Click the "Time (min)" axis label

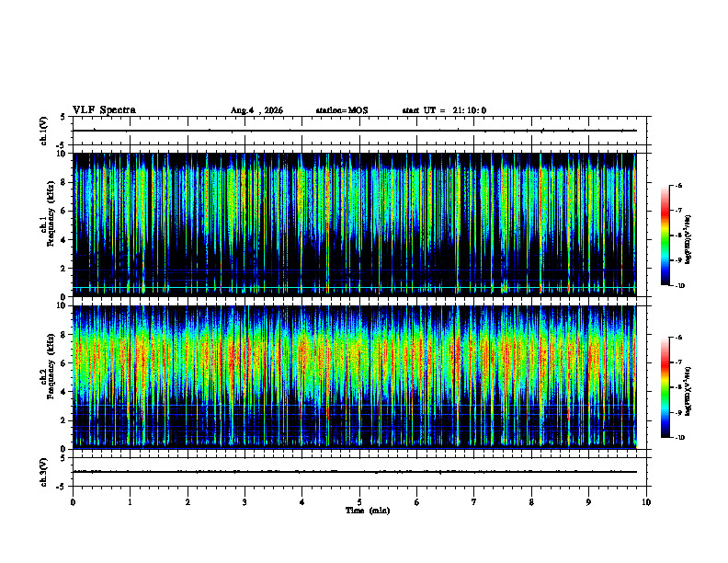tap(368, 511)
